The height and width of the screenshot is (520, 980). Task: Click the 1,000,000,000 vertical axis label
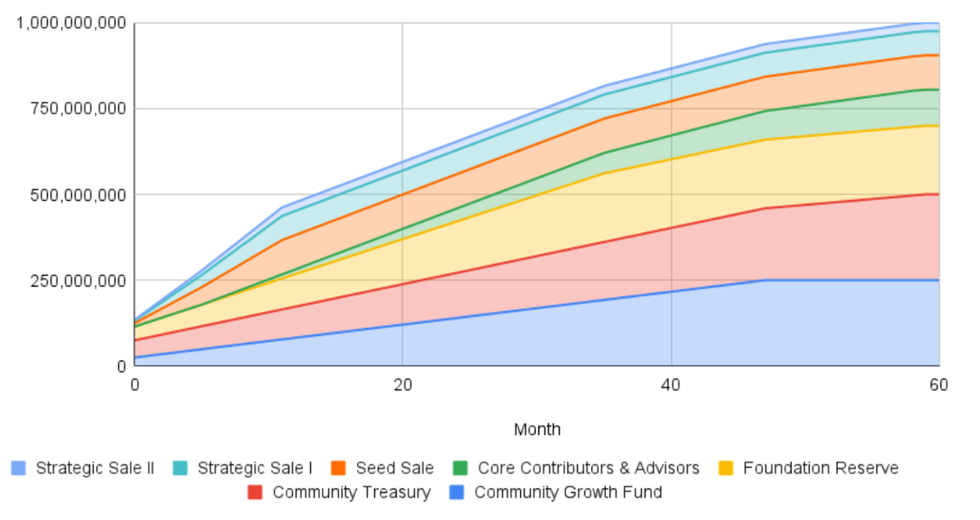(71, 23)
